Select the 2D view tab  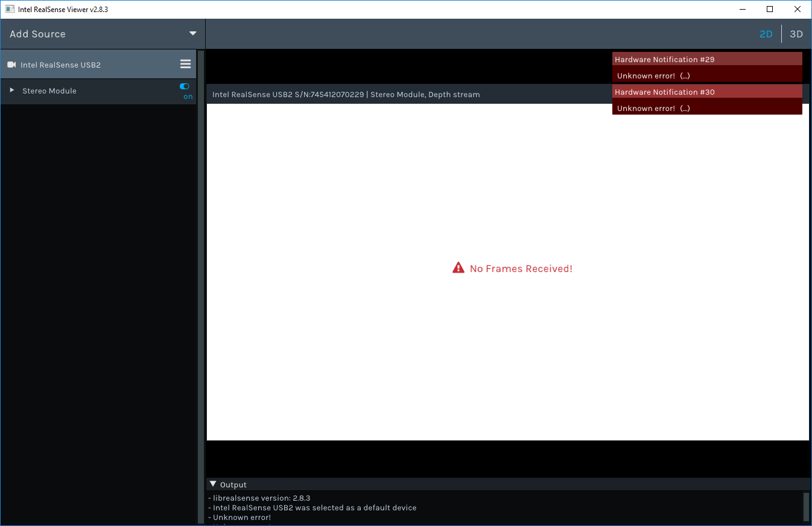(766, 34)
